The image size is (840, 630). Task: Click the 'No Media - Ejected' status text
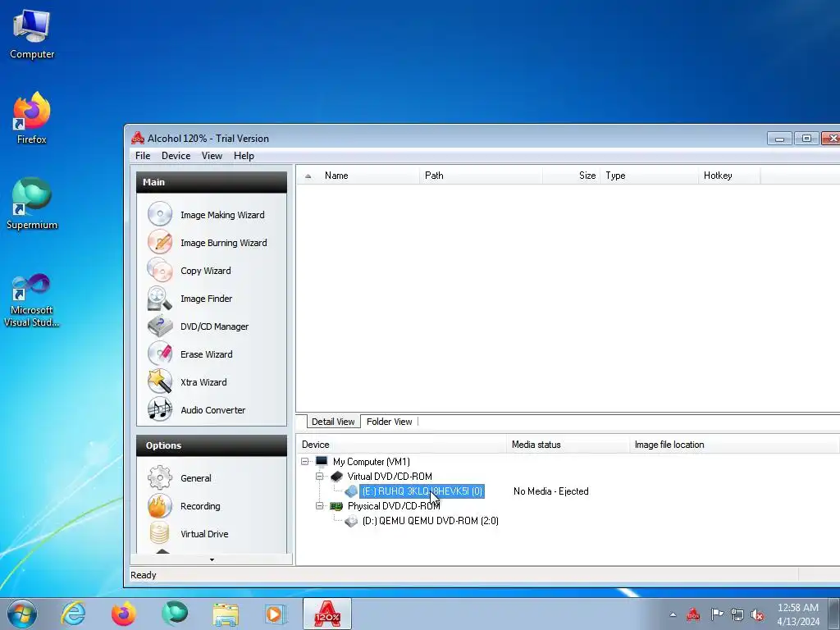(x=550, y=491)
